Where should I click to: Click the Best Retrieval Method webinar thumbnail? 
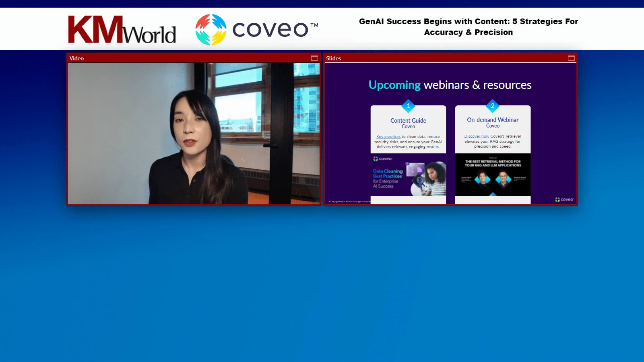click(x=493, y=175)
